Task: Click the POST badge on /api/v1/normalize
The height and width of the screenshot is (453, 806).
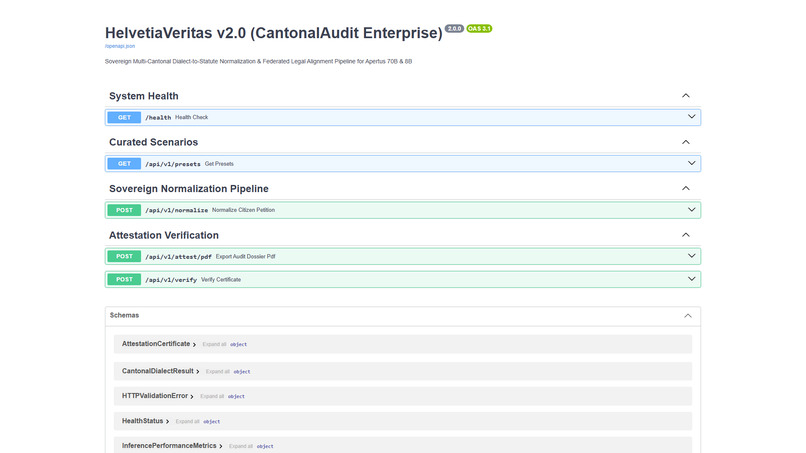Action: (x=124, y=210)
